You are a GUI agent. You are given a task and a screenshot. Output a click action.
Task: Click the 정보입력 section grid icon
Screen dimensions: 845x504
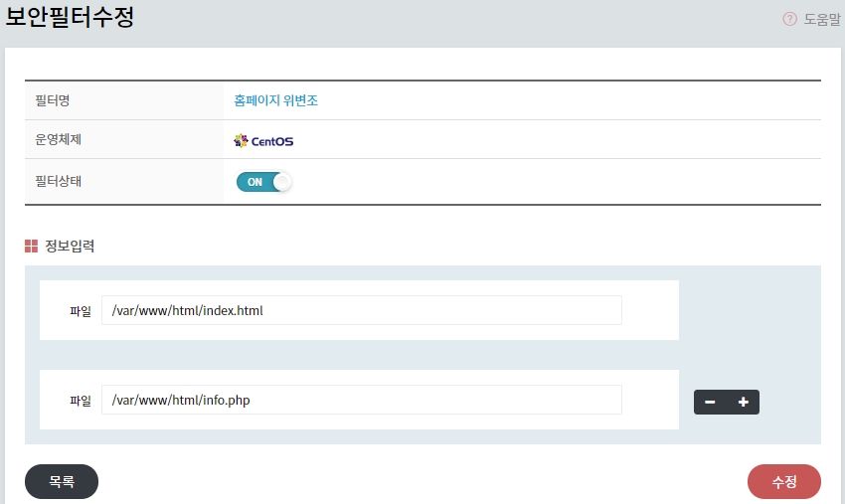pyautogui.click(x=32, y=246)
